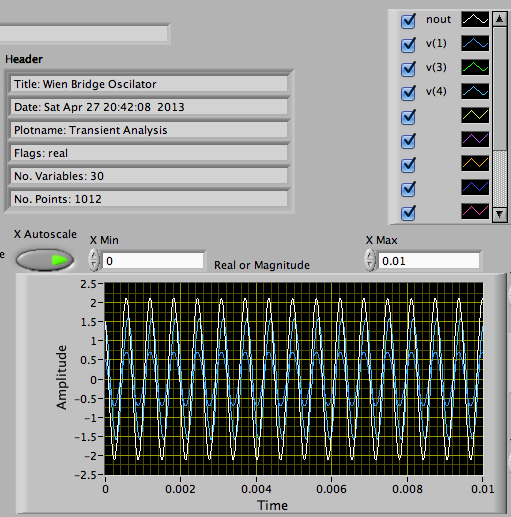Screen dimensions: 511x517
Task: Click the 0.004 time axis label
Action: [256, 489]
